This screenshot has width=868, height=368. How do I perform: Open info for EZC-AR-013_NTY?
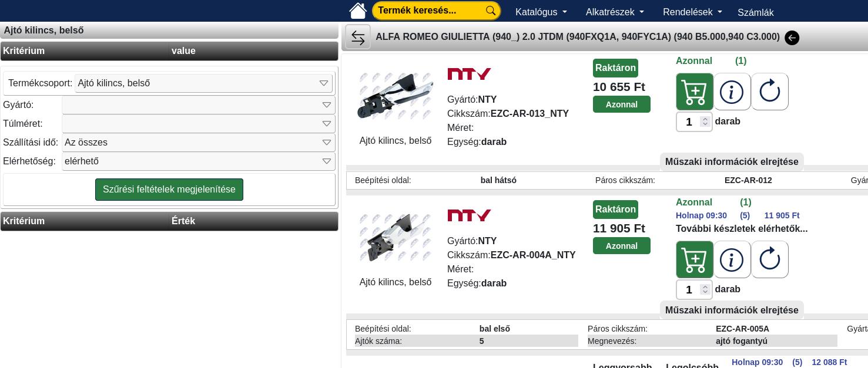732,92
